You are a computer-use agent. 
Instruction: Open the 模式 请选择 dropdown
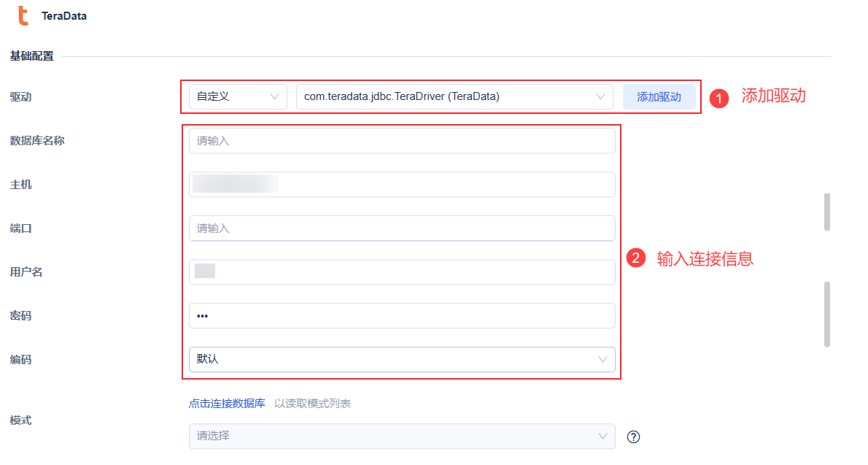click(402, 437)
